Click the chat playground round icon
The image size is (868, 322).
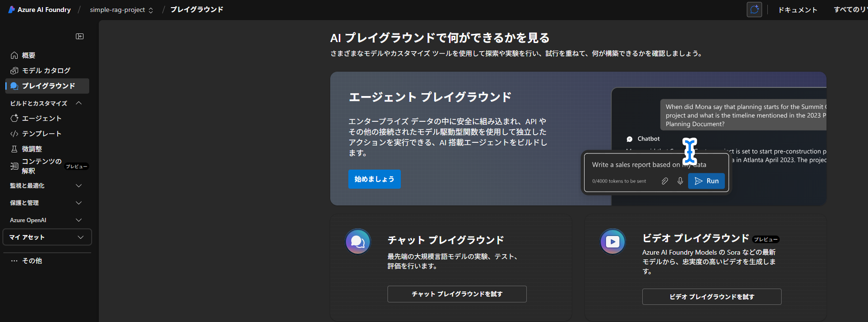(x=358, y=242)
